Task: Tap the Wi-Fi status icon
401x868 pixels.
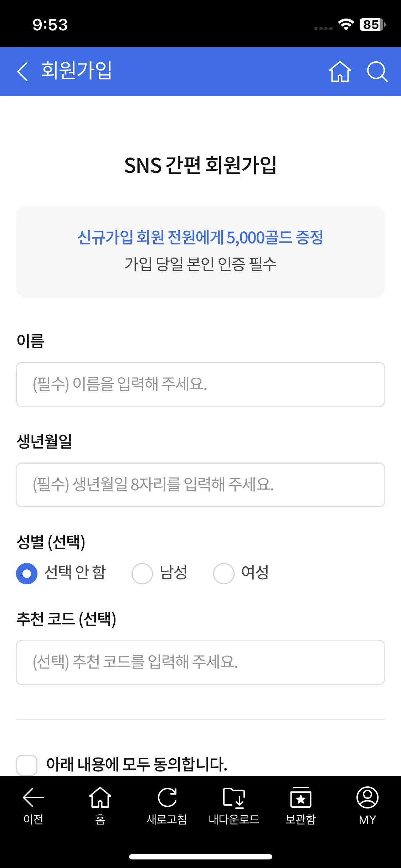Action: pos(346,25)
